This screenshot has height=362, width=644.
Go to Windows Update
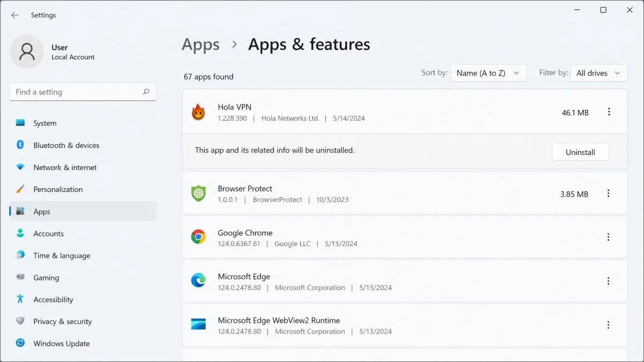coord(83,343)
